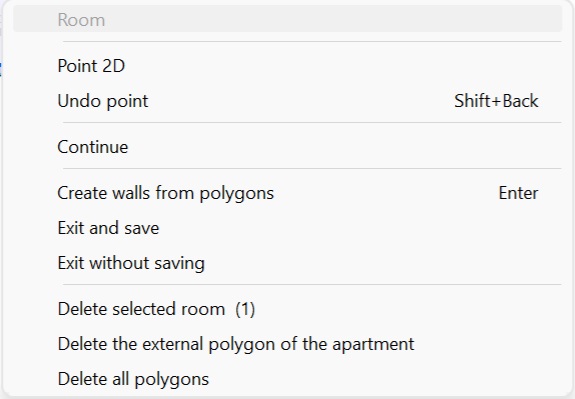Click Exit without saving

click(x=288, y=263)
